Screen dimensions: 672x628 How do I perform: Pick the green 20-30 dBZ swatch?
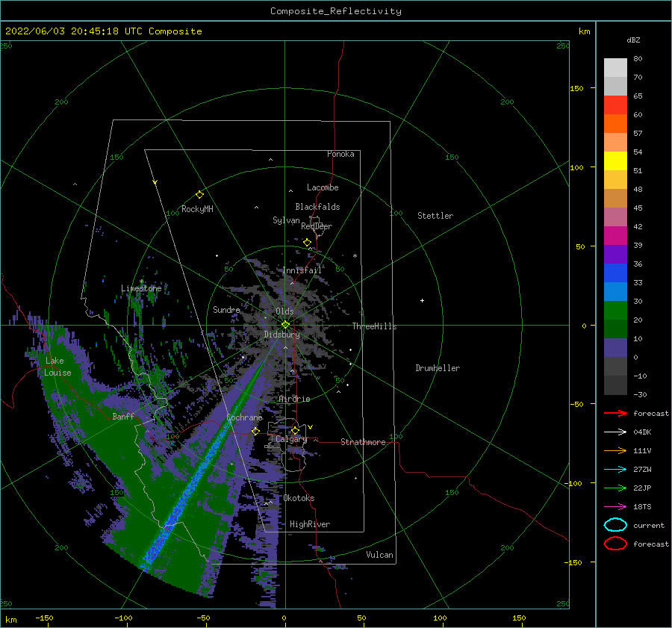pyautogui.click(x=615, y=311)
